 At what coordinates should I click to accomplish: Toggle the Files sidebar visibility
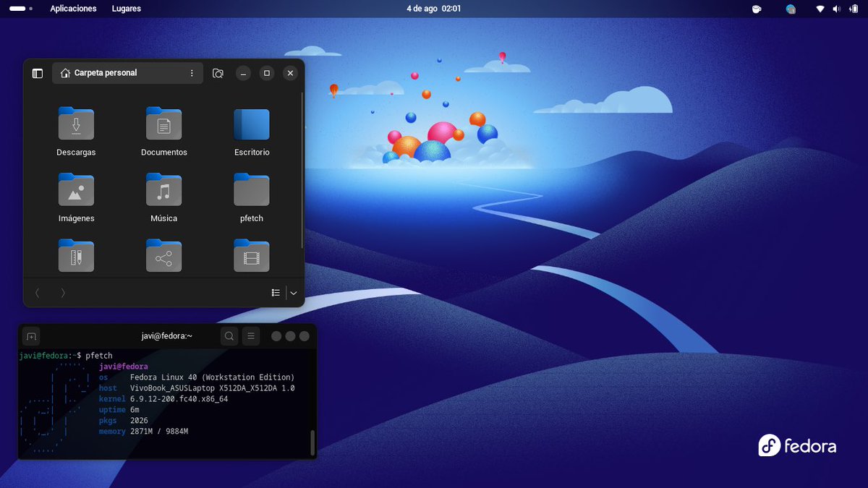click(x=37, y=73)
